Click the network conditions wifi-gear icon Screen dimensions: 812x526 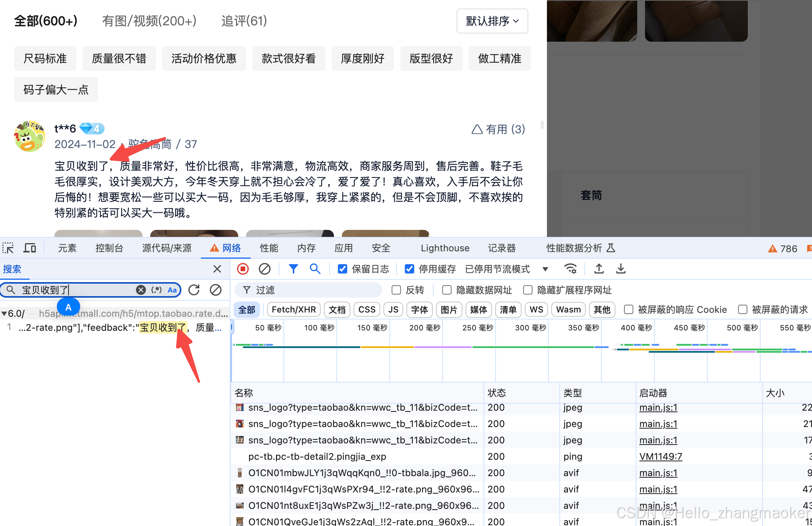pos(570,269)
